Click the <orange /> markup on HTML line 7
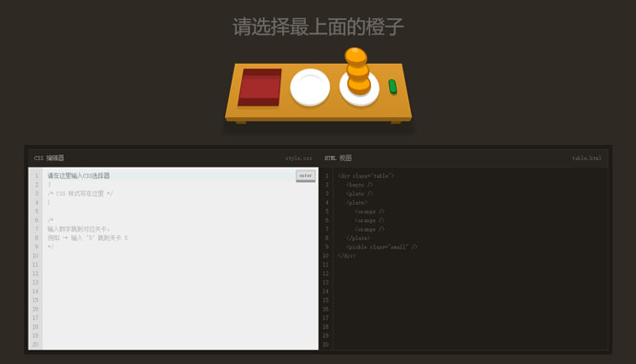636x364 pixels. [x=369, y=229]
